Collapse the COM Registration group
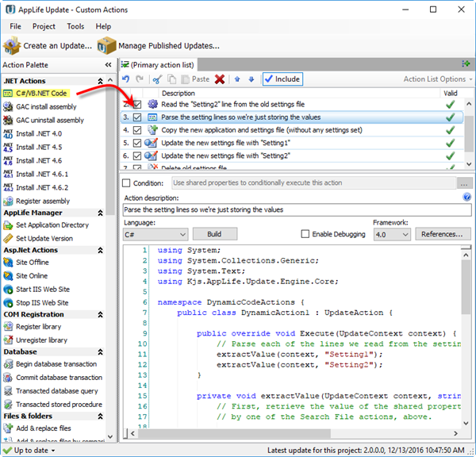 point(100,315)
